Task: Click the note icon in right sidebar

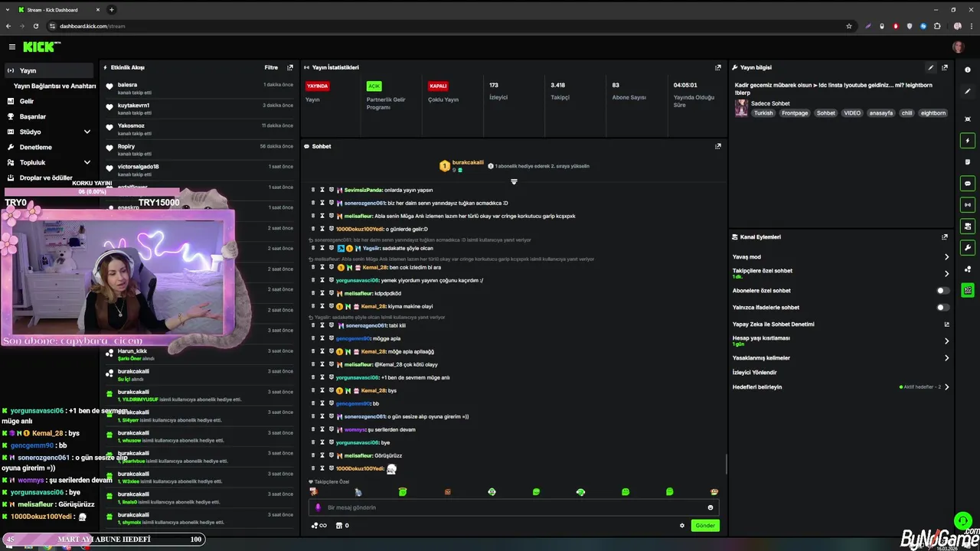Action: click(968, 162)
